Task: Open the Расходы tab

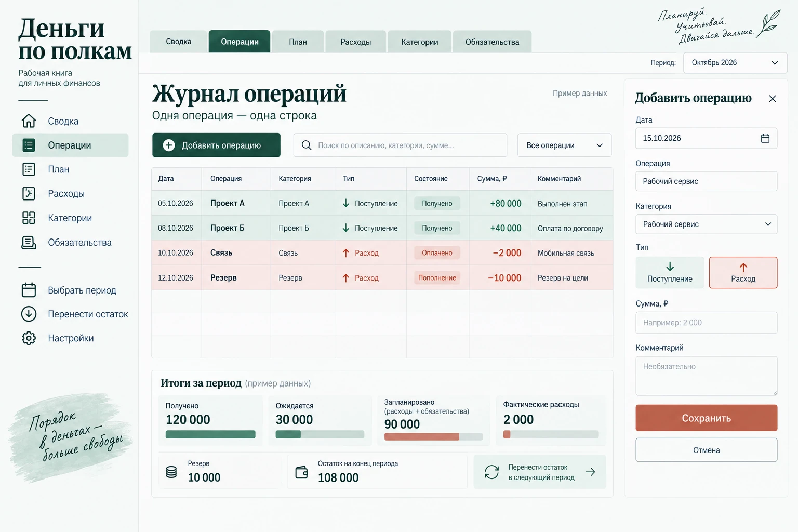Action: (356, 42)
